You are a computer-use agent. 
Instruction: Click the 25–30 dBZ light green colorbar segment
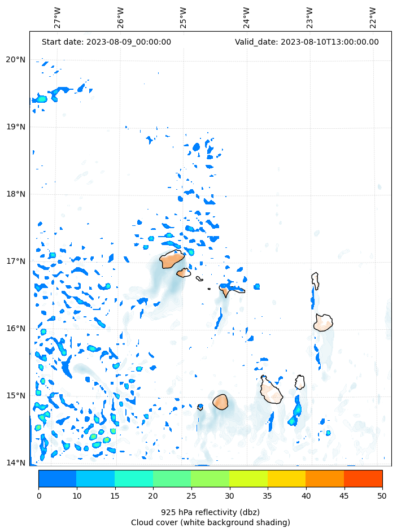coord(210,478)
